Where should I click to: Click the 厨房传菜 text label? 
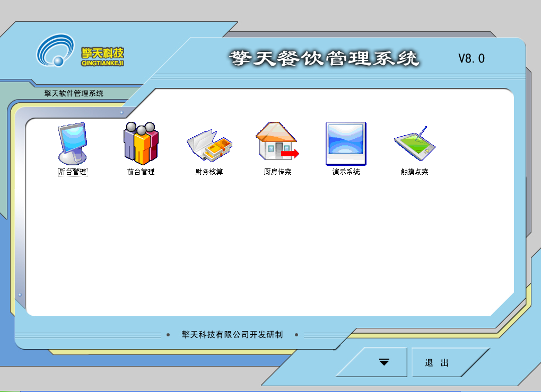(277, 172)
